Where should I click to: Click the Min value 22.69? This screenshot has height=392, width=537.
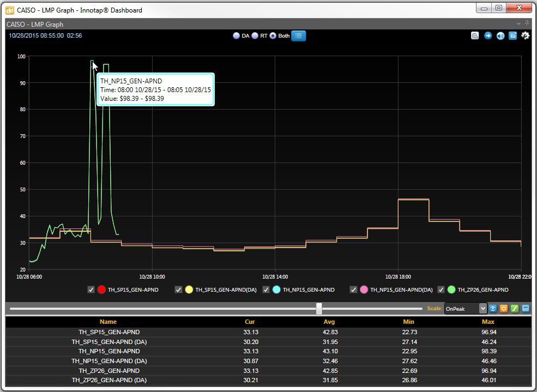(x=409, y=371)
